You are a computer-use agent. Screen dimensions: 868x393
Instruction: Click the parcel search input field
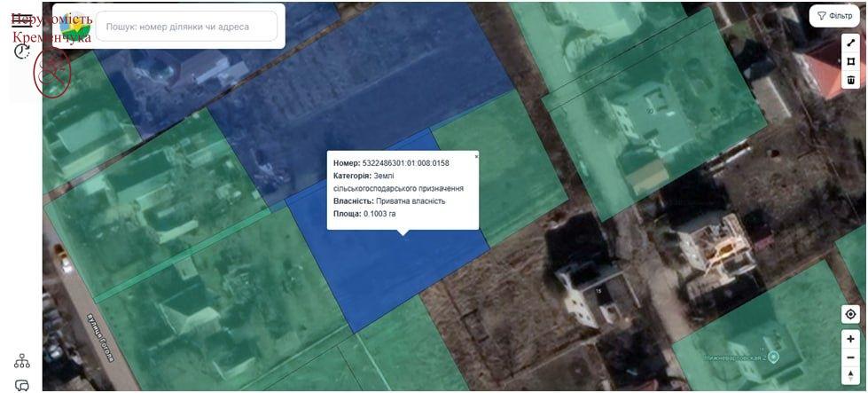189,27
